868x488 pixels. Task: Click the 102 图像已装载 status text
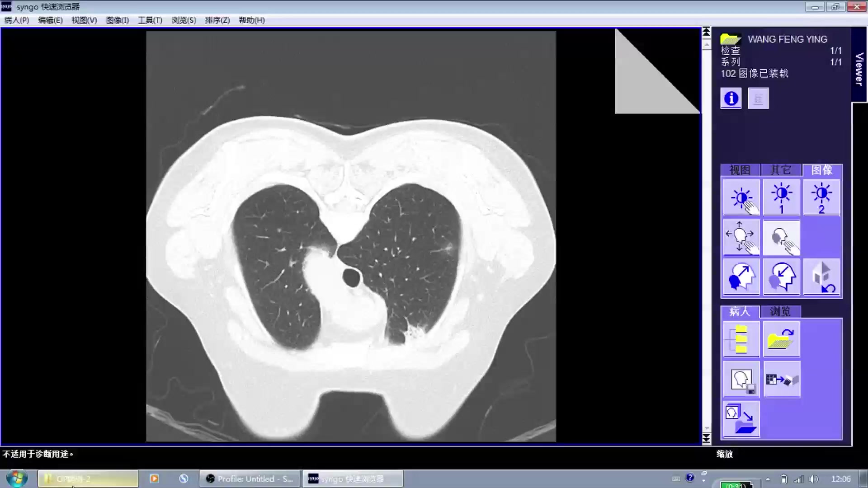754,74
